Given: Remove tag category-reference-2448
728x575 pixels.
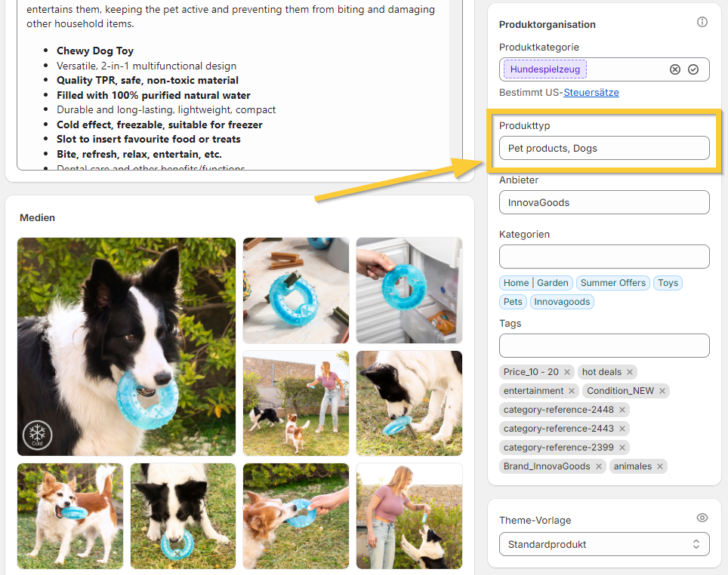Looking at the screenshot, I should 622,410.
